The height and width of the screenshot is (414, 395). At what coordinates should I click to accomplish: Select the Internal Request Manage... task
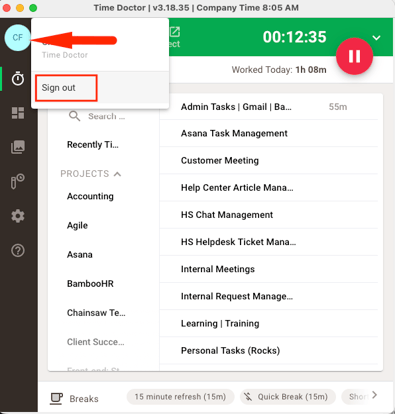point(269,296)
